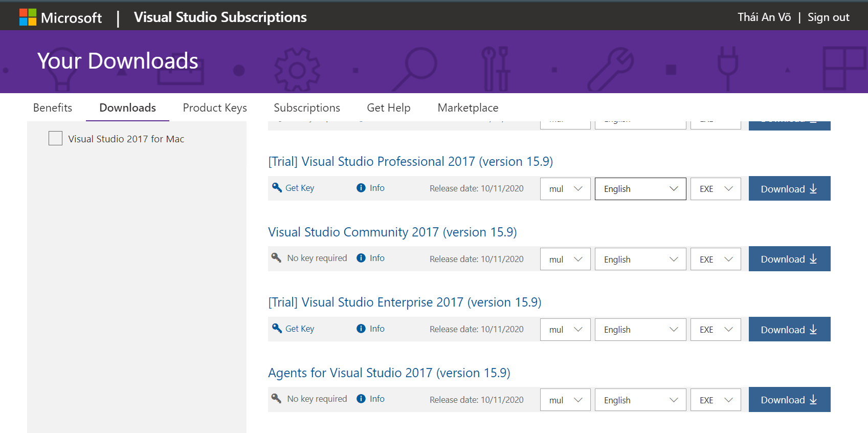Image resolution: width=868 pixels, height=433 pixels.
Task: Click the Microsoft logo icon
Action: click(x=28, y=17)
